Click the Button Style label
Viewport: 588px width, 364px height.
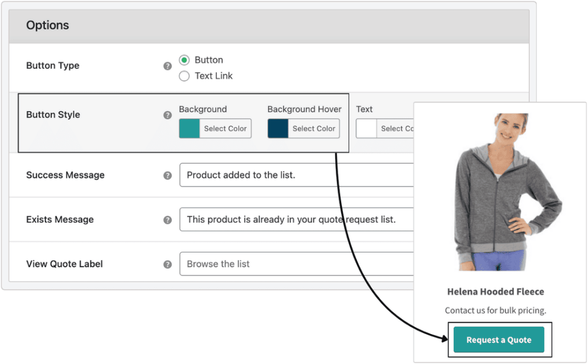53,115
